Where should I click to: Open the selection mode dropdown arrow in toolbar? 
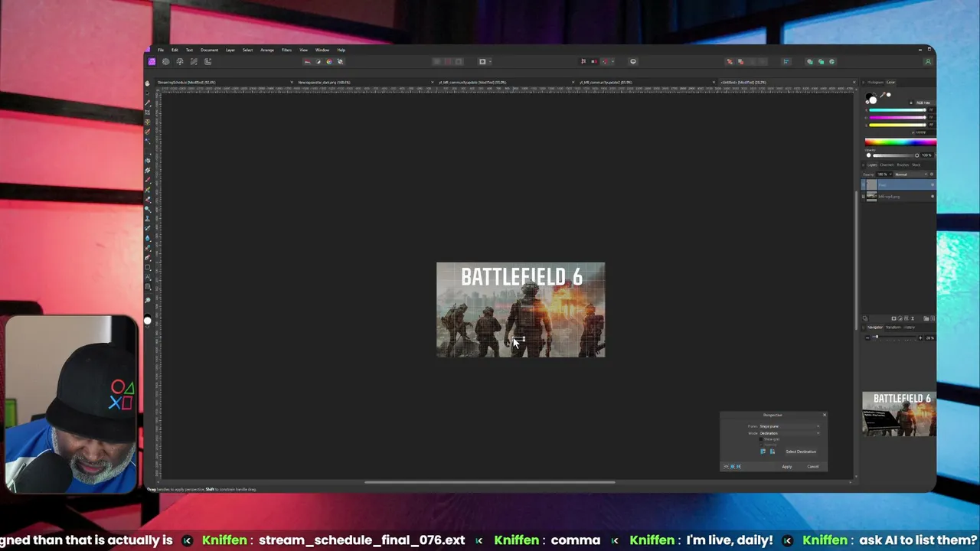point(490,61)
